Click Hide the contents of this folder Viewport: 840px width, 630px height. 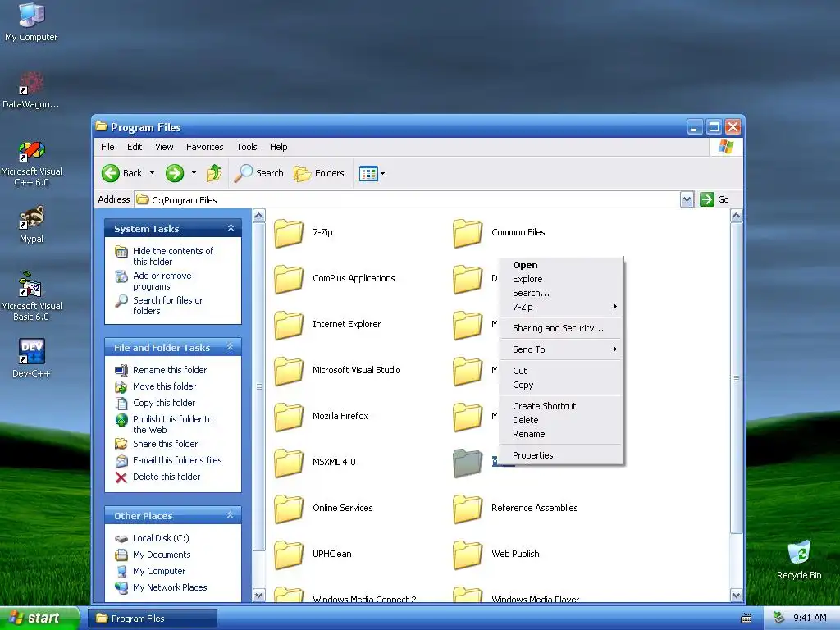coord(172,256)
